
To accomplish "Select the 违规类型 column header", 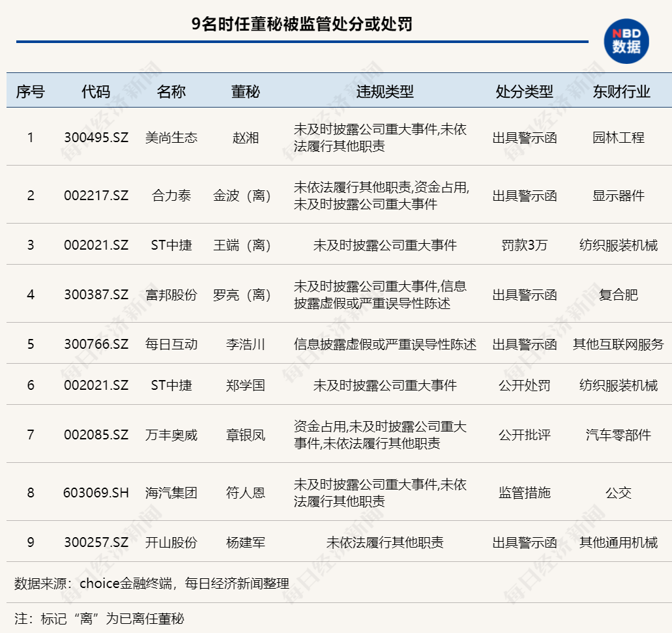I will coord(385,91).
